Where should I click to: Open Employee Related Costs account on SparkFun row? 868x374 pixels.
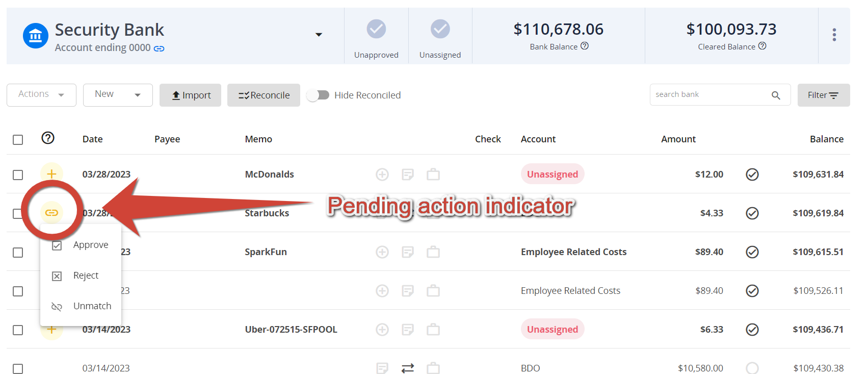573,252
